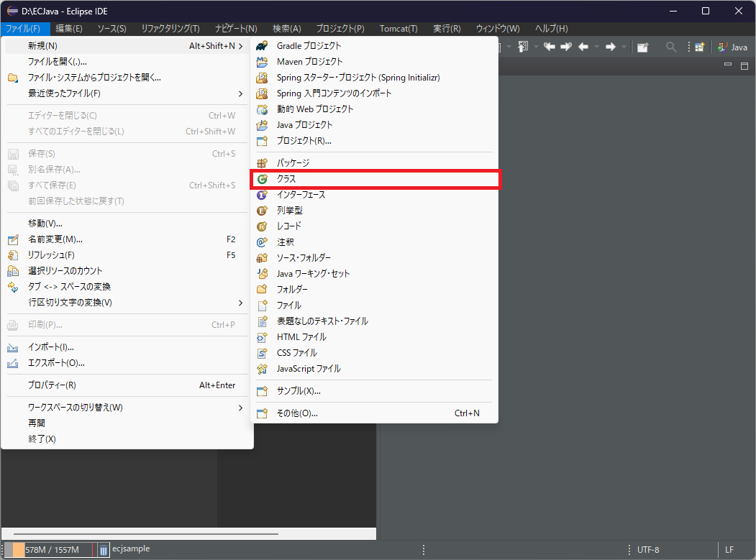Viewport: 756px width, 560px height.
Task: Select Java プロジェクト entry
Action: click(x=374, y=125)
